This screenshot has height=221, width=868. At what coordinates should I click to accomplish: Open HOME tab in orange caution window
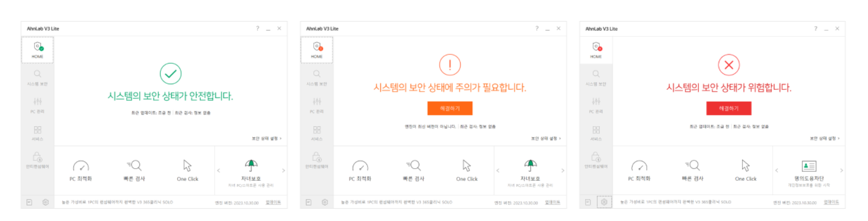[x=317, y=50]
